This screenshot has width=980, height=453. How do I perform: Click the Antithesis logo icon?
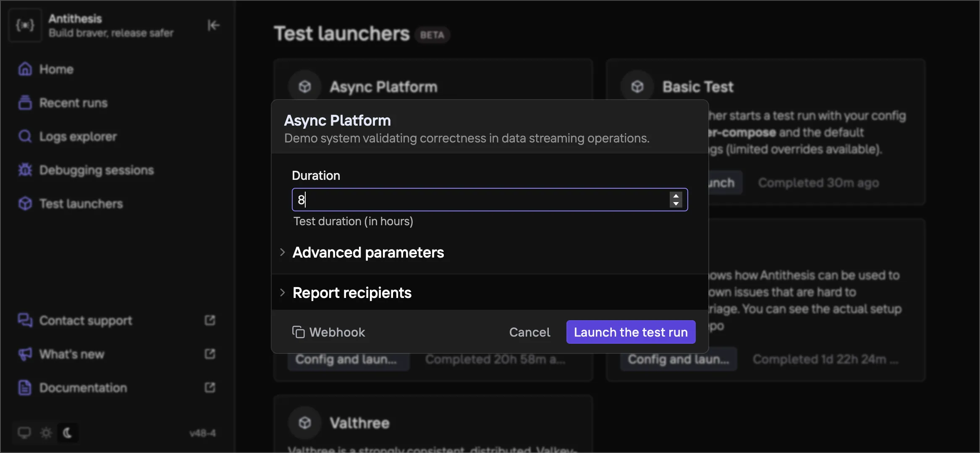pos(25,25)
